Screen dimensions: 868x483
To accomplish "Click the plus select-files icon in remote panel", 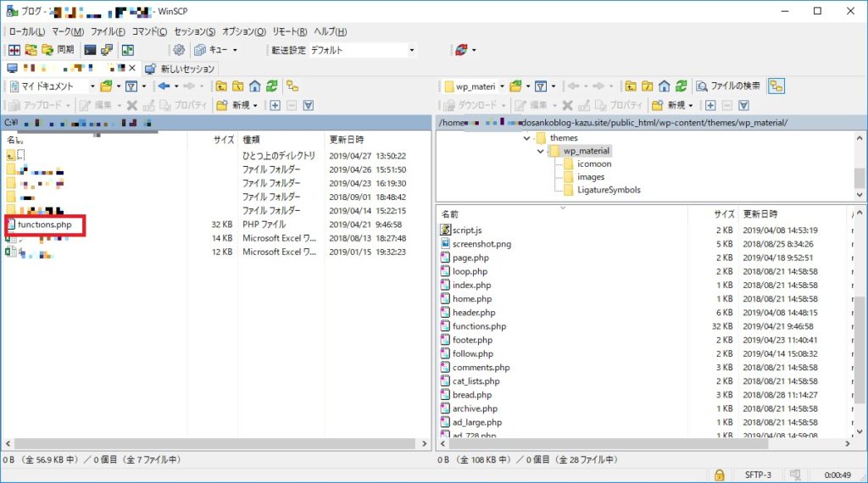I will [x=711, y=105].
